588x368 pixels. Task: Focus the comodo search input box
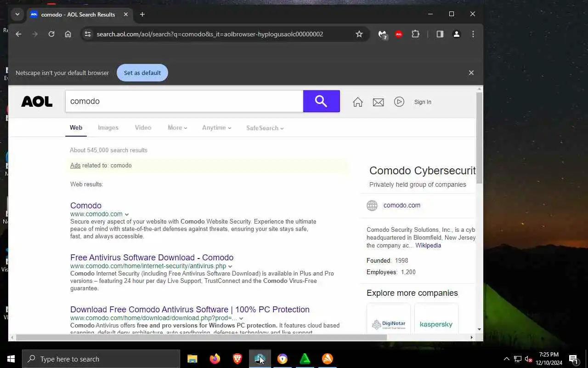pos(184,101)
